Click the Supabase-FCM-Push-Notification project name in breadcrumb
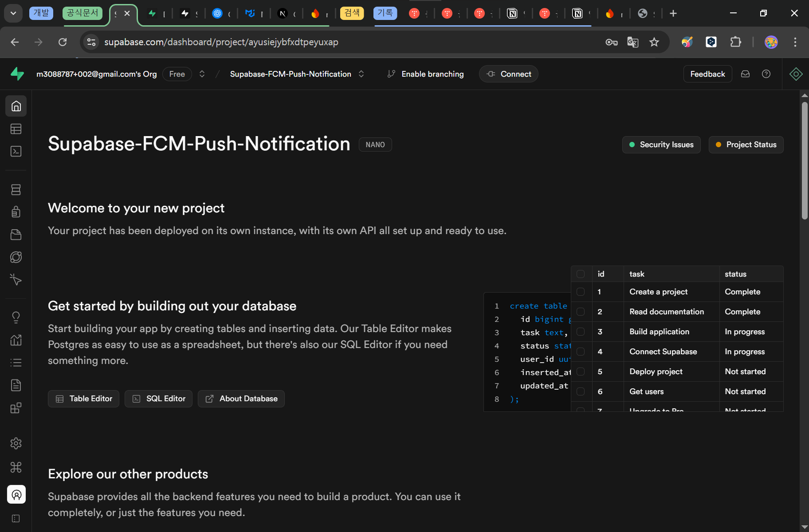 291,74
